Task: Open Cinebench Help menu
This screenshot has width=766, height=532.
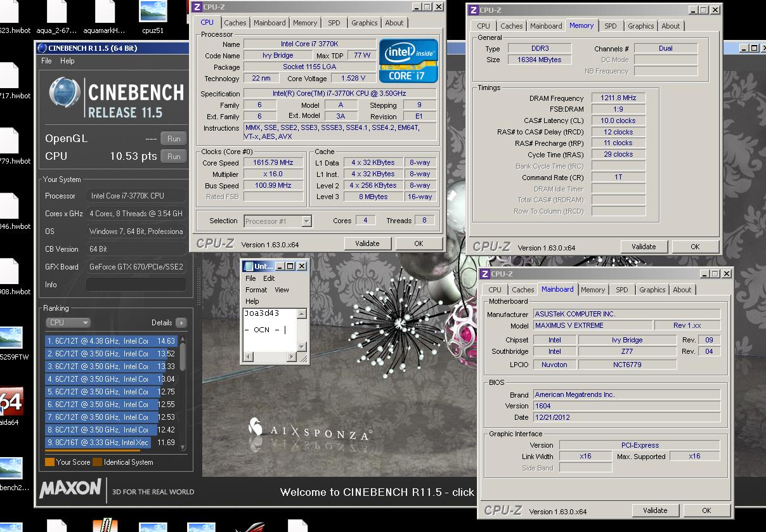Action: (x=67, y=61)
